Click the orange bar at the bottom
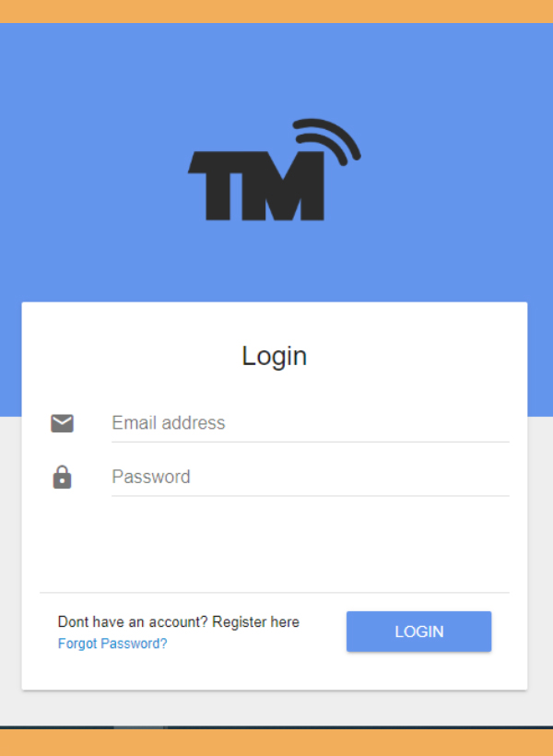This screenshot has height=756, width=553. [x=276, y=742]
